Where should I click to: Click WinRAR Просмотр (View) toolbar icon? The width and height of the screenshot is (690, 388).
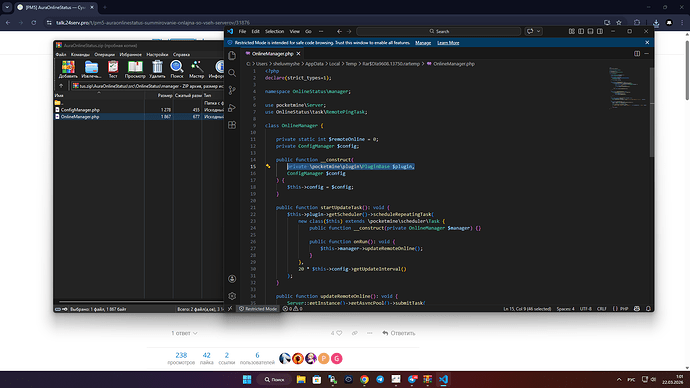point(135,69)
